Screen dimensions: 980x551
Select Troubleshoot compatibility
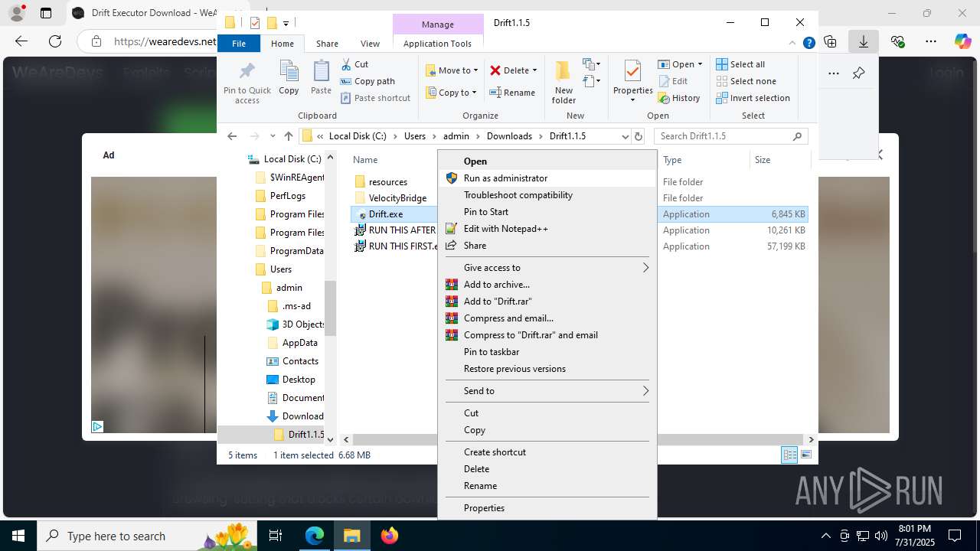pyautogui.click(x=547, y=195)
